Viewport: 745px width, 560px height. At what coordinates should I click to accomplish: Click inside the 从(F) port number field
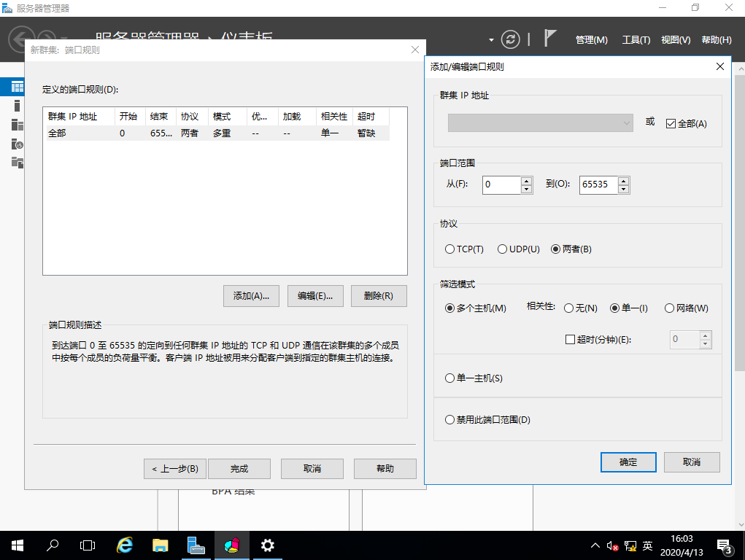[503, 184]
